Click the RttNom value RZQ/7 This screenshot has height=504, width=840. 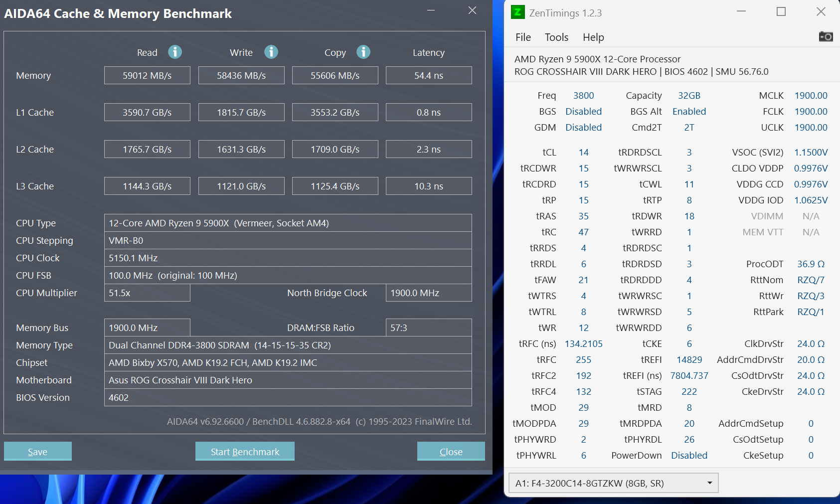[811, 280]
